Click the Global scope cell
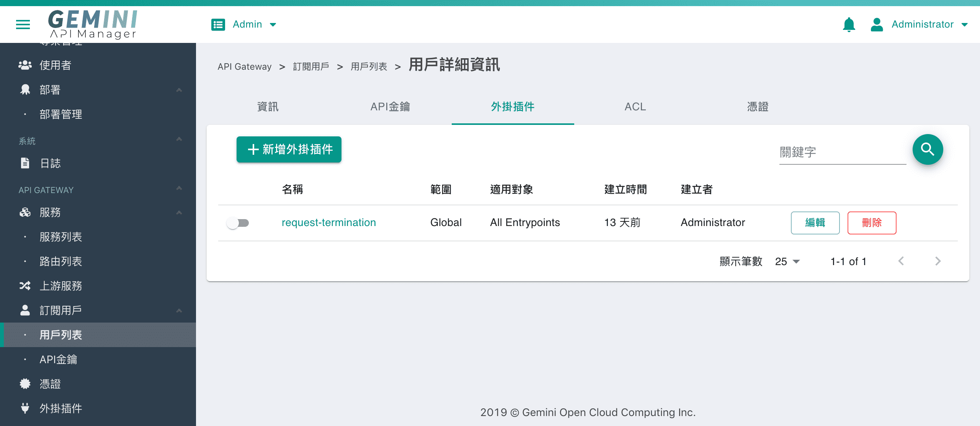980x426 pixels. click(x=446, y=223)
